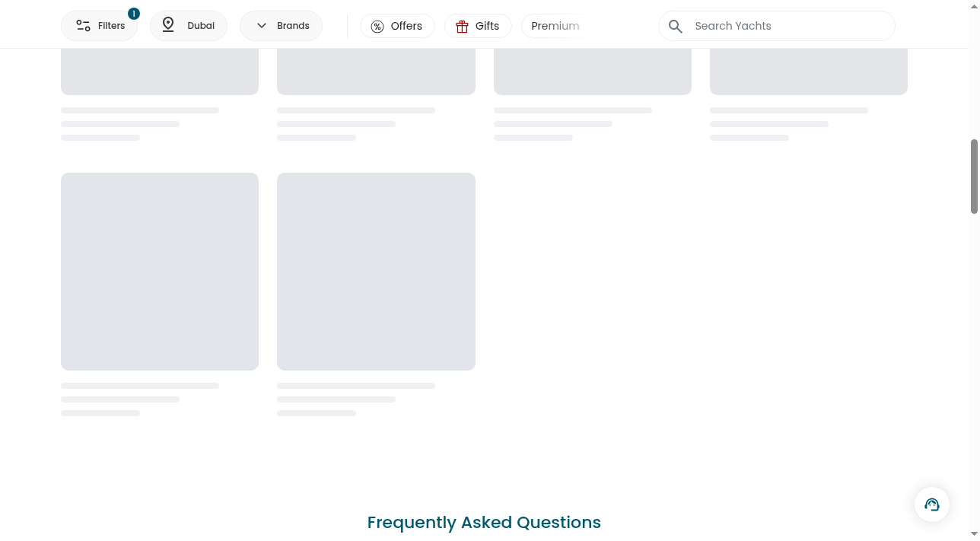Select the Offers filter chip
The width and height of the screenshot is (980, 541).
pos(397,26)
